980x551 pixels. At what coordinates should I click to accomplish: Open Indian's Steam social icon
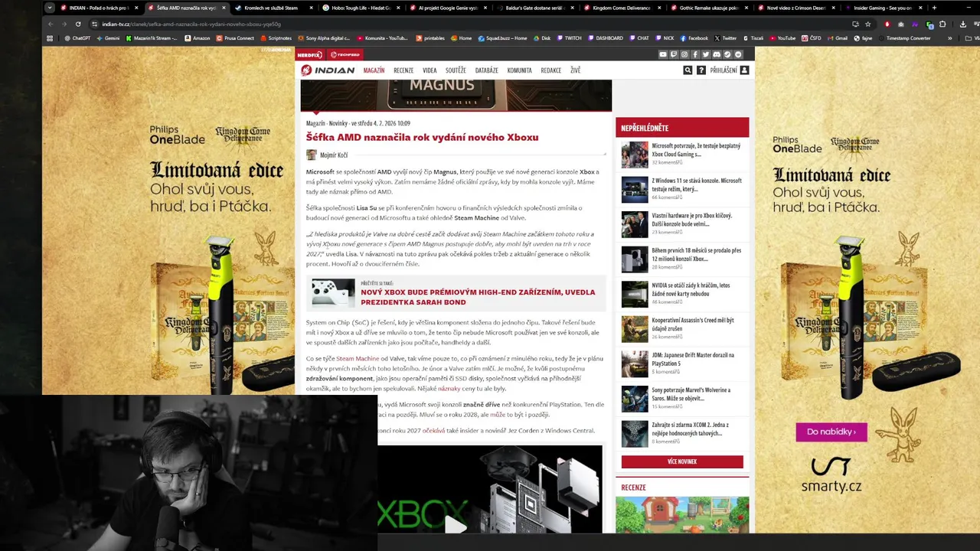(727, 54)
